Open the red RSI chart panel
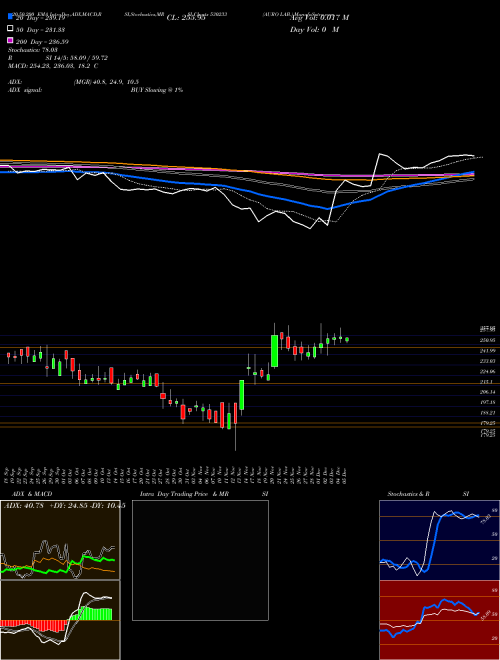The width and height of the screenshot is (500, 660). pos(439,620)
